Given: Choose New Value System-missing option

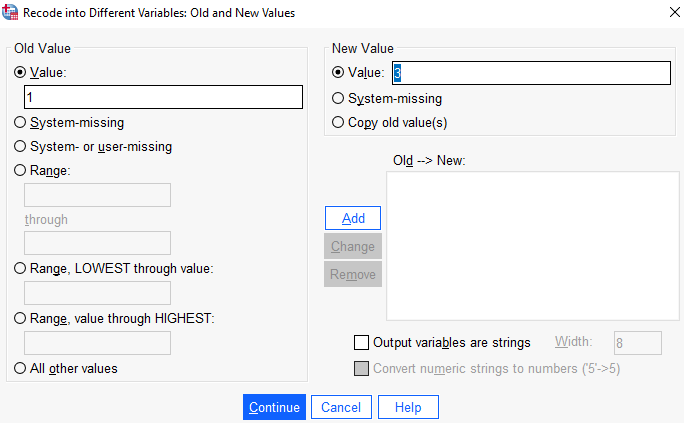Looking at the screenshot, I should (338, 98).
